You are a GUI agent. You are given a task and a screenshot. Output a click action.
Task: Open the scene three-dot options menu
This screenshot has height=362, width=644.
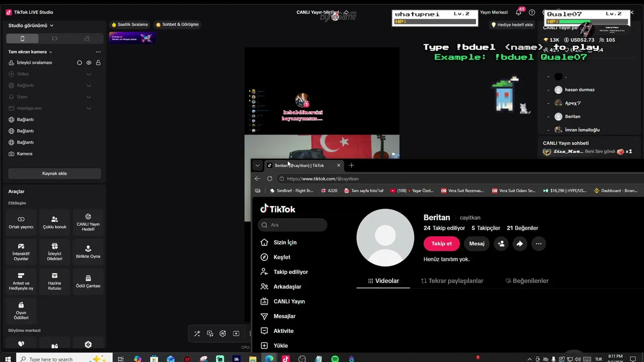coord(98,52)
